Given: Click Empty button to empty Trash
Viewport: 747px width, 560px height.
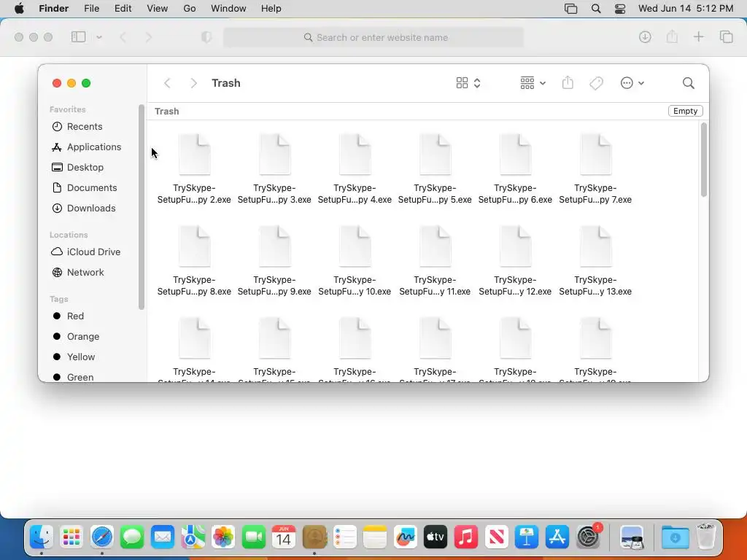Looking at the screenshot, I should (x=685, y=111).
